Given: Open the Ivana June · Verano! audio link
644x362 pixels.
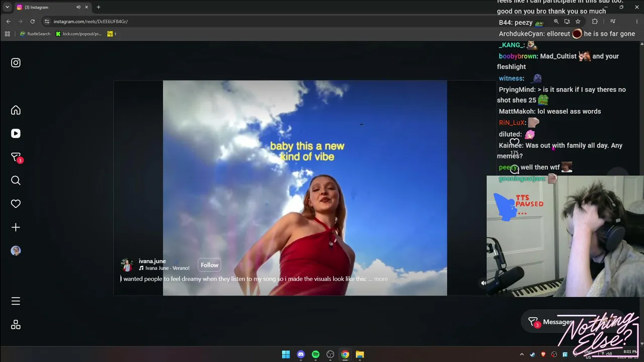Looking at the screenshot, I should [164, 268].
